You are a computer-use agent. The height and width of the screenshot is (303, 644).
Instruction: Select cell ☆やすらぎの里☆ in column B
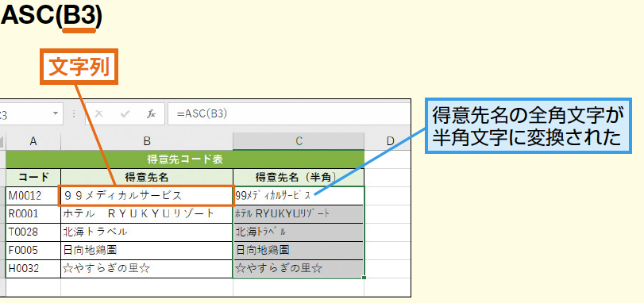(147, 269)
